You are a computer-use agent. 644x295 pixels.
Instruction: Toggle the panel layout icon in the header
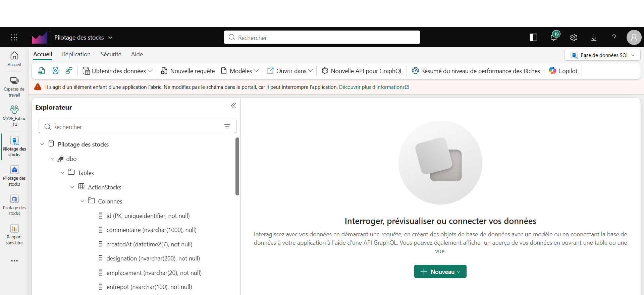point(533,37)
